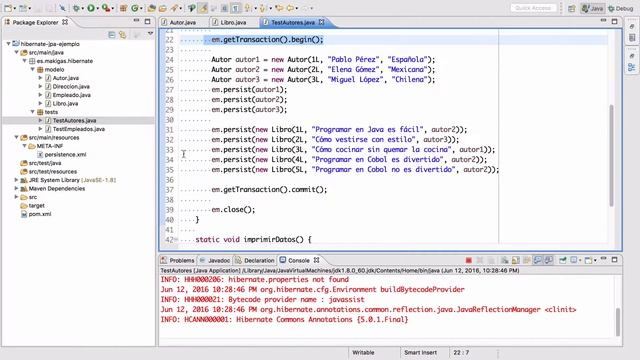Click the Quick Access search field
Screen dimensions: 640x360
click(x=533, y=8)
